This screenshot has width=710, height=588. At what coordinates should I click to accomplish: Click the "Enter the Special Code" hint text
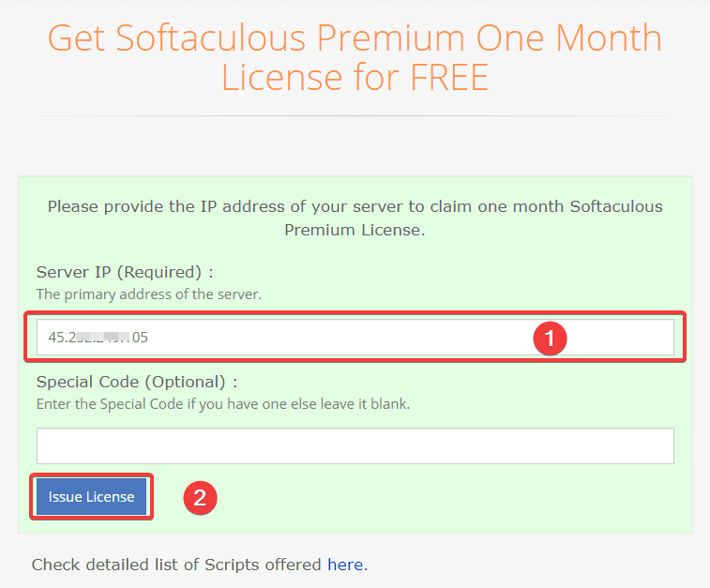coord(222,404)
